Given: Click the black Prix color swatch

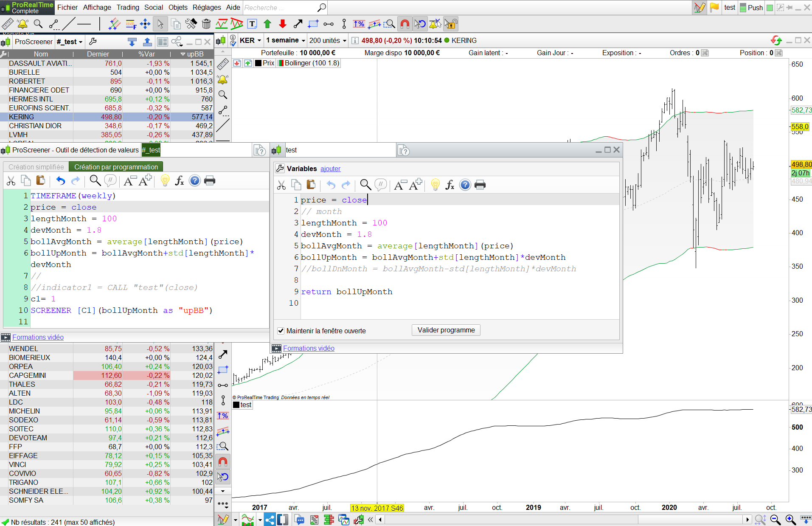Looking at the screenshot, I should [x=258, y=63].
